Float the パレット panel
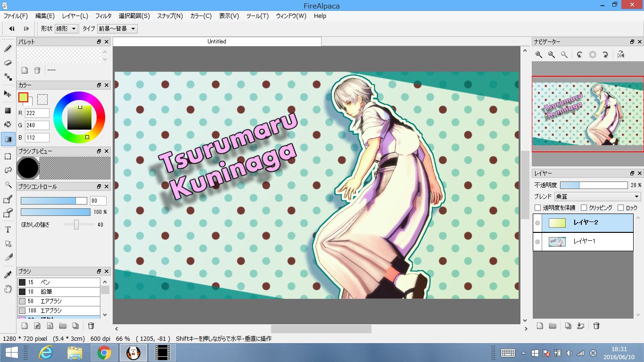The height and width of the screenshot is (362, 644). tap(99, 42)
